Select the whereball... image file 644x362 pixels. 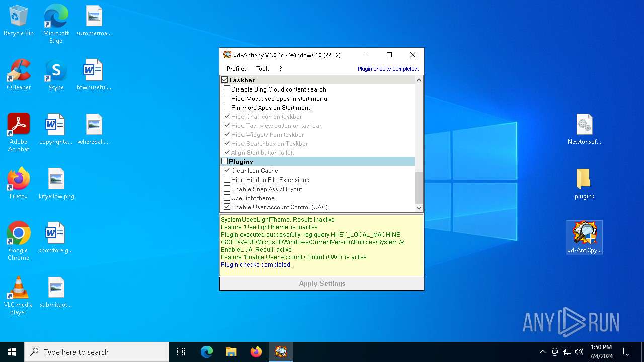click(94, 130)
